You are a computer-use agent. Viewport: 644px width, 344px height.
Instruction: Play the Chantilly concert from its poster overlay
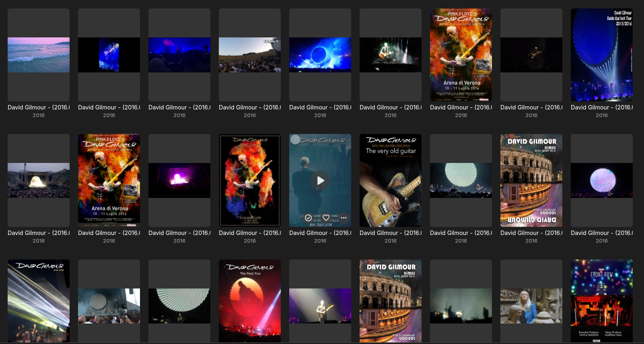pyautogui.click(x=320, y=180)
